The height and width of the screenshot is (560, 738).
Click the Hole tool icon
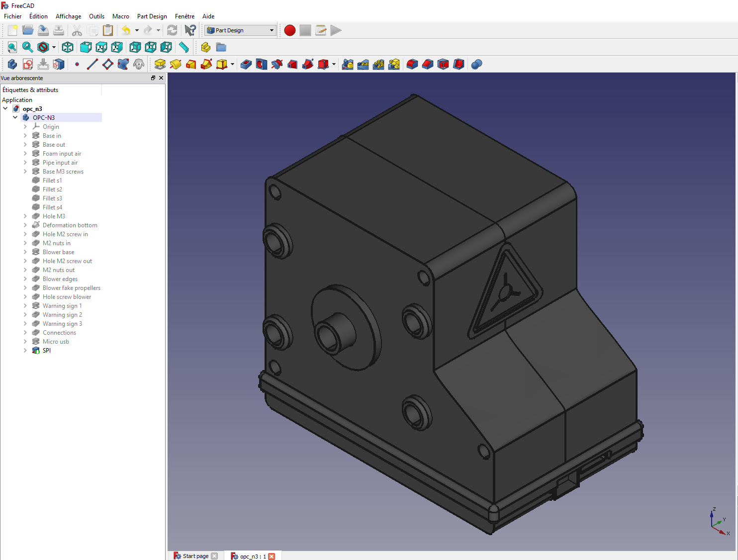click(262, 64)
